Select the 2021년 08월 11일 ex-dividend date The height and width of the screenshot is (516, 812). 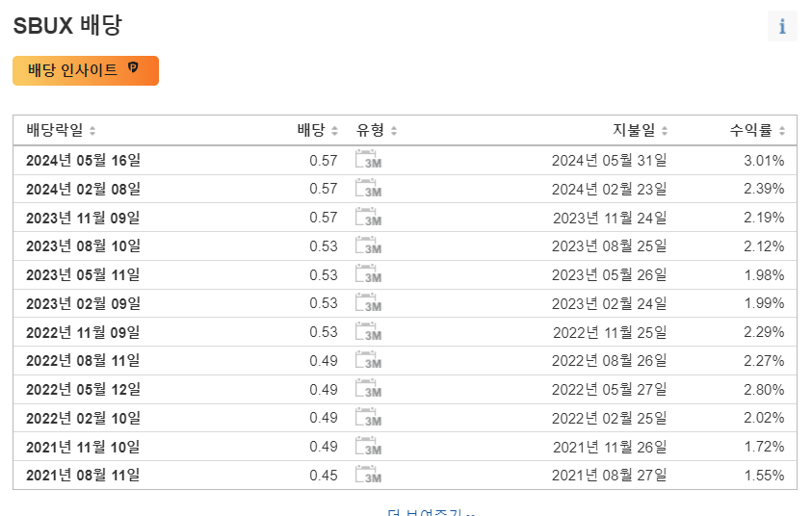[84, 476]
